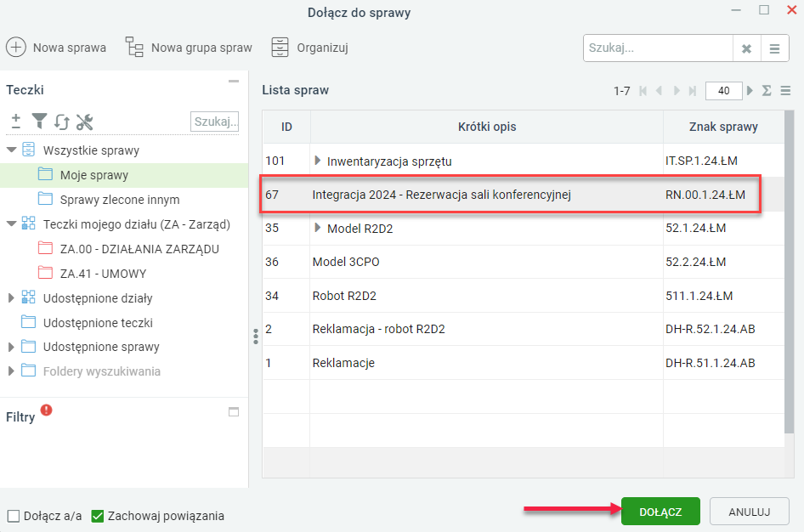Enable the Dołącz a/a checkbox

pos(14,516)
